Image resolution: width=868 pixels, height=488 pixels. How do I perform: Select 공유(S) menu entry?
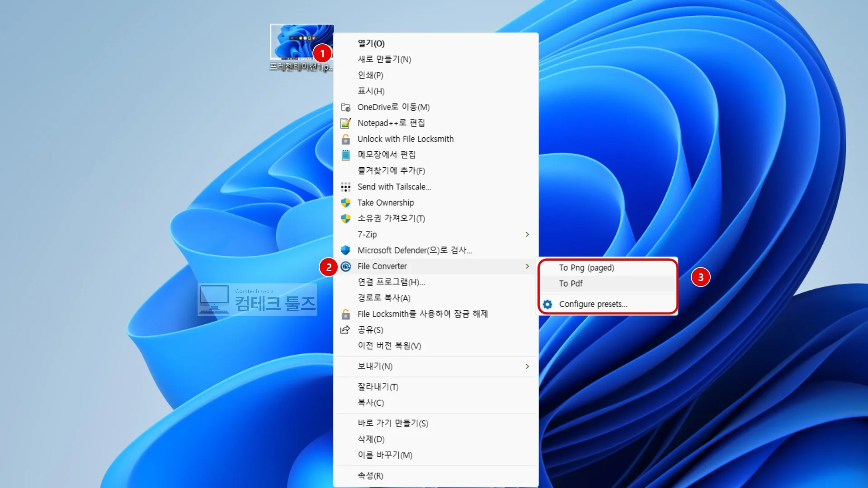(436, 330)
